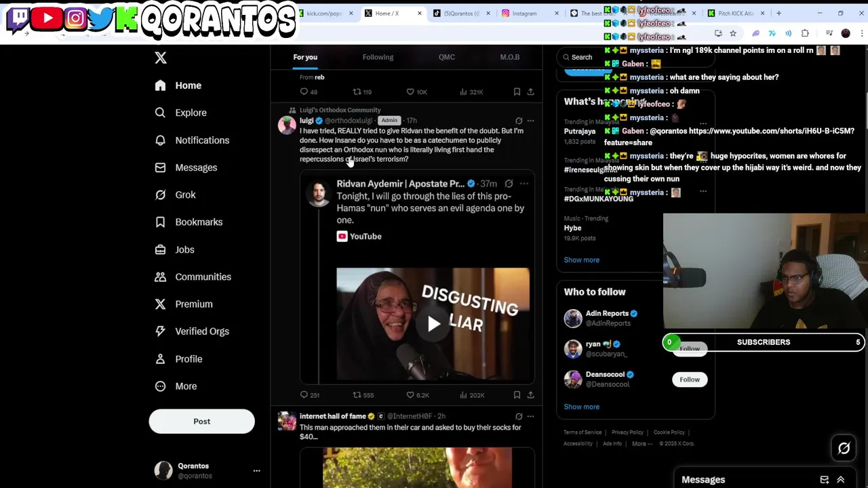Viewport: 868px width, 488px height.
Task: Switch to the Following tab
Action: (x=378, y=57)
